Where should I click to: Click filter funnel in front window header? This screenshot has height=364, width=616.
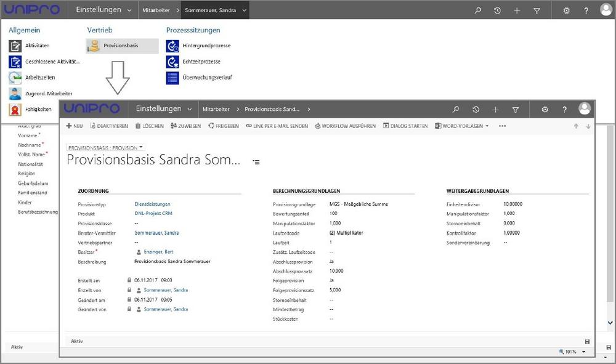(x=516, y=110)
